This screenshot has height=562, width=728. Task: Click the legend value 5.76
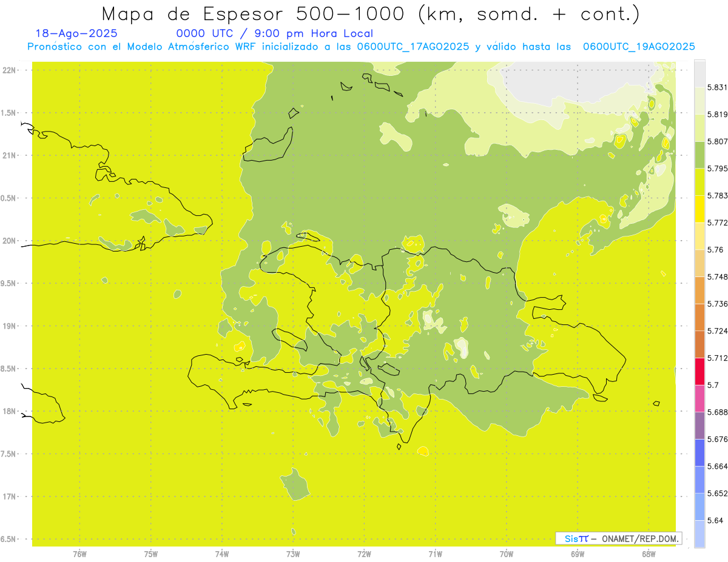[x=715, y=250]
